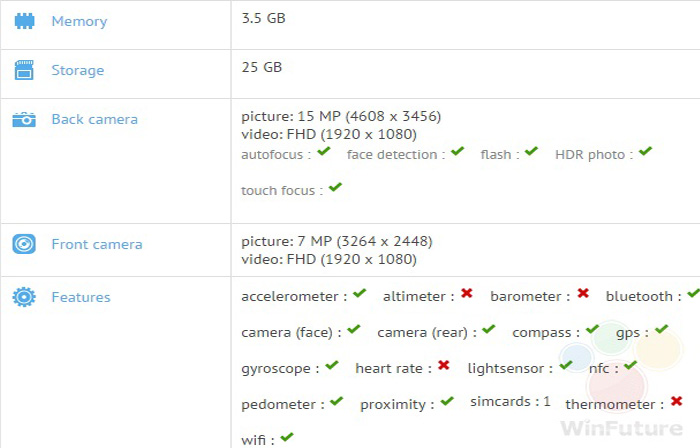Select the Storage row label

pyautogui.click(x=78, y=71)
